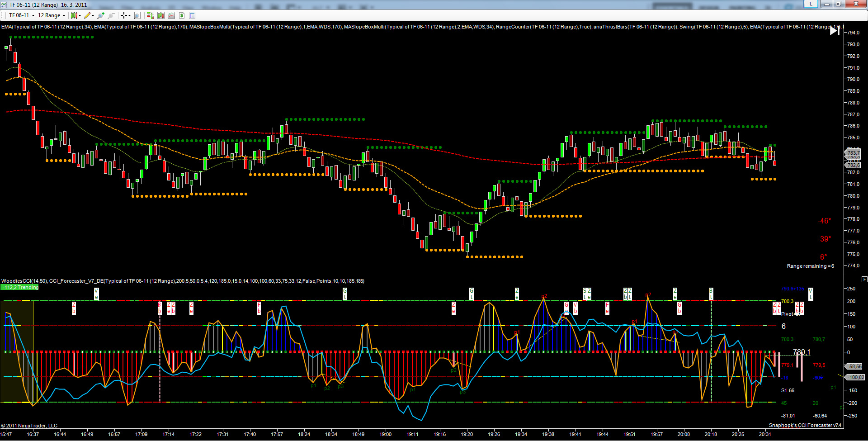Expand the 12 Range interval dropdown
Screen dimensions: 868x441
coord(51,15)
